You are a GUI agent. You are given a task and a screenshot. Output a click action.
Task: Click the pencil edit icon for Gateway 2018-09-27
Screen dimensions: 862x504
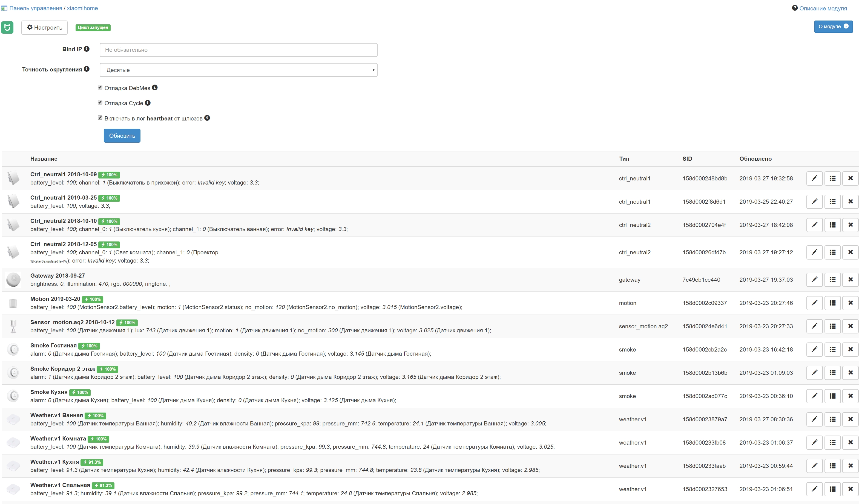814,280
